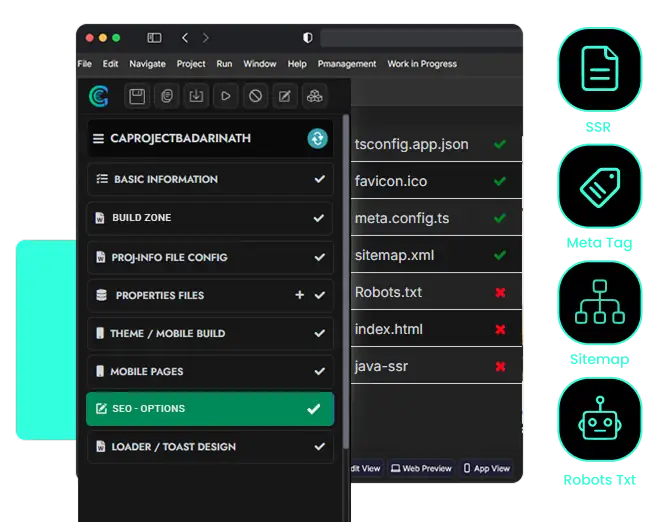Viewport: 663px width, 522px height.
Task: Open the Run menu
Action: [x=225, y=64]
